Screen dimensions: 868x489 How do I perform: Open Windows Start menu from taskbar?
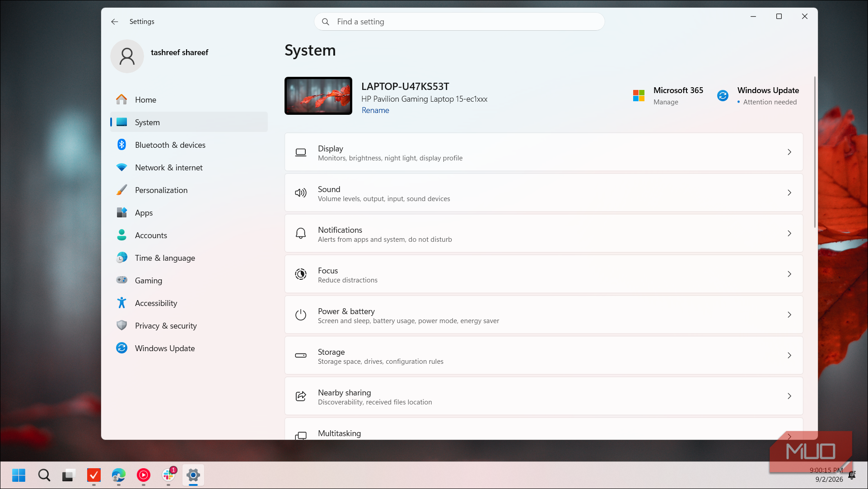[x=19, y=475]
